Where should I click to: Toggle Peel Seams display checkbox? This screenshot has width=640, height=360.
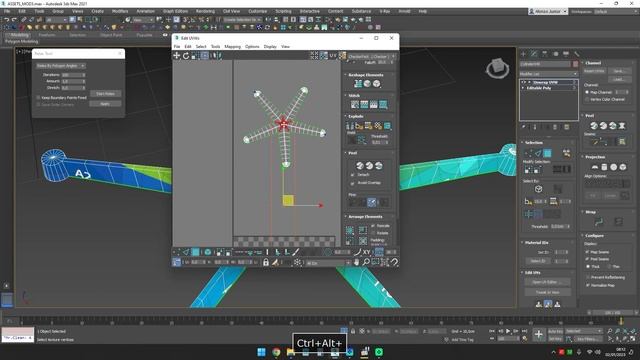click(587, 259)
